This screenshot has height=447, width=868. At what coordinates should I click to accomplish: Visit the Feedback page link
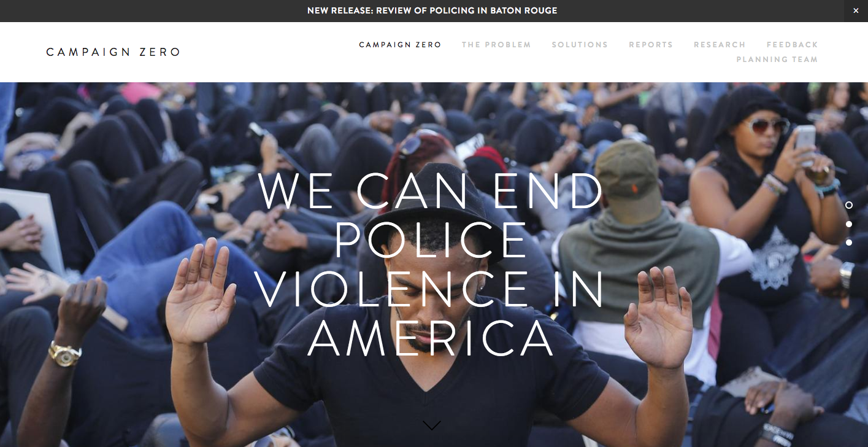(792, 45)
